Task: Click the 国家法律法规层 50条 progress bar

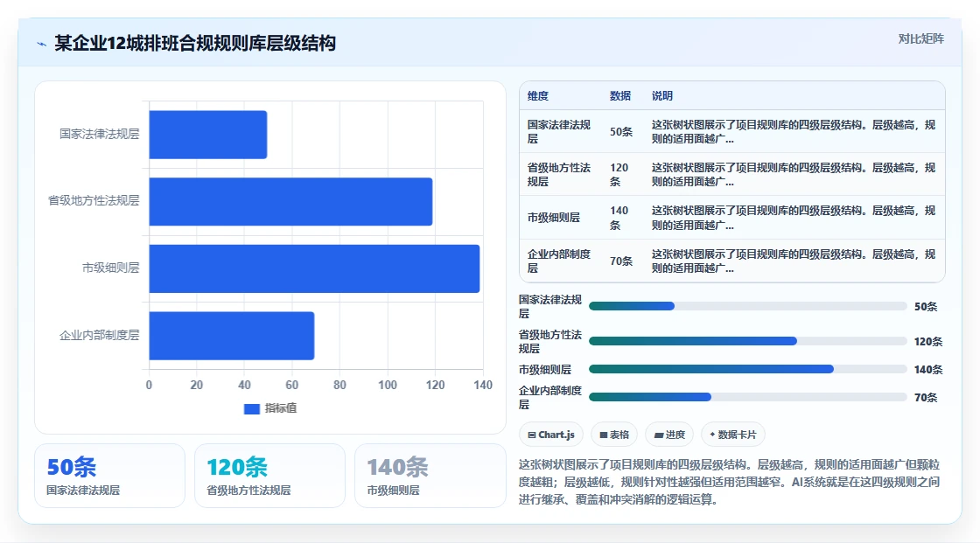Action: [747, 306]
